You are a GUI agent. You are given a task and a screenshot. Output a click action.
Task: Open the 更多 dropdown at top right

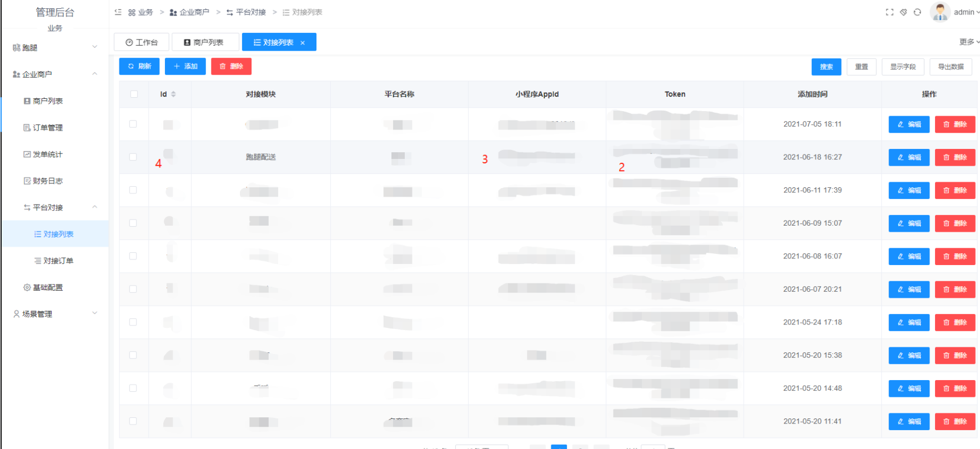969,42
